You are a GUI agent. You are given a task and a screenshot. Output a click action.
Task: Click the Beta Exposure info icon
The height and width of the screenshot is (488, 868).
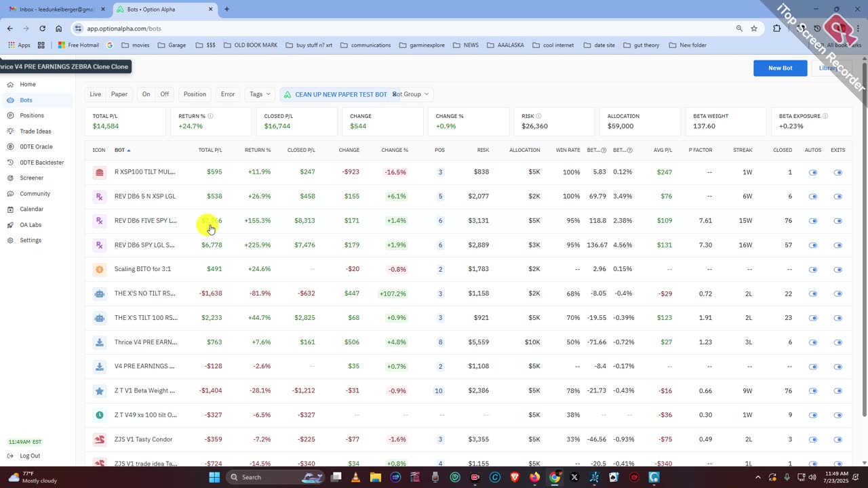[x=825, y=116]
